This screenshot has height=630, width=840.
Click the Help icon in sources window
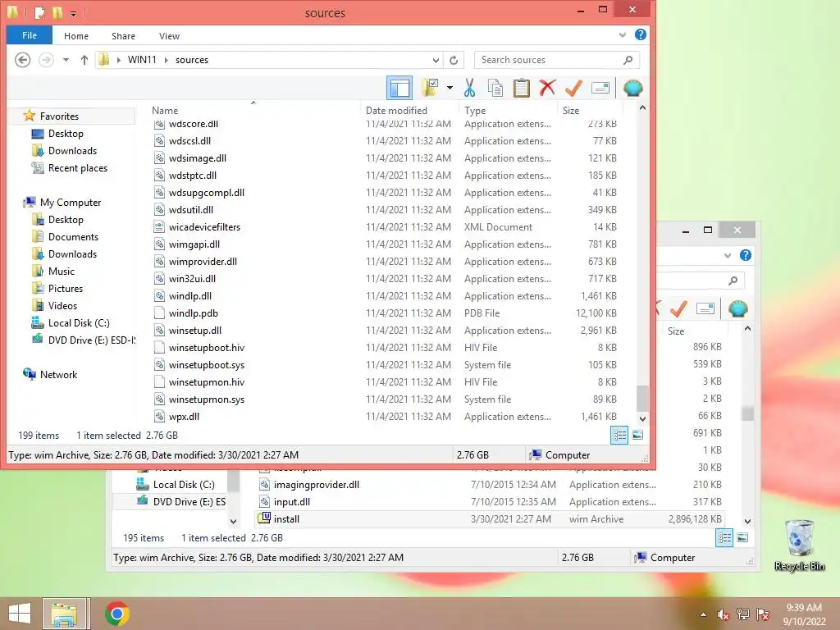click(x=640, y=34)
